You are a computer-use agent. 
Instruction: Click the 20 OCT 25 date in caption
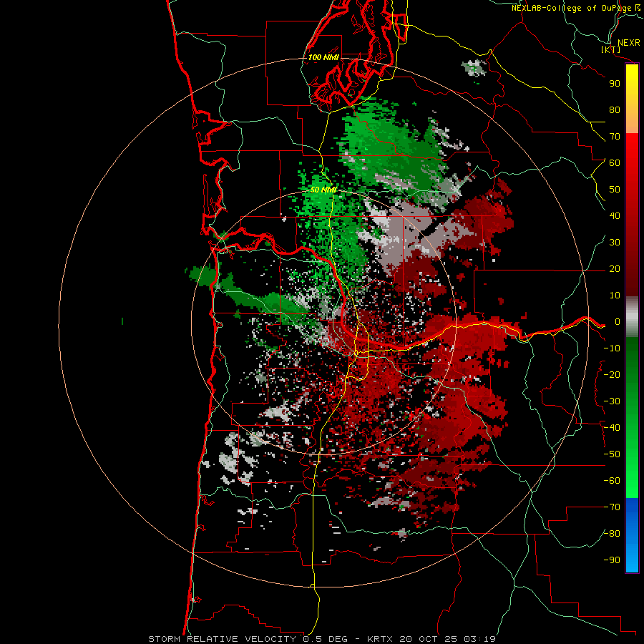point(429,639)
